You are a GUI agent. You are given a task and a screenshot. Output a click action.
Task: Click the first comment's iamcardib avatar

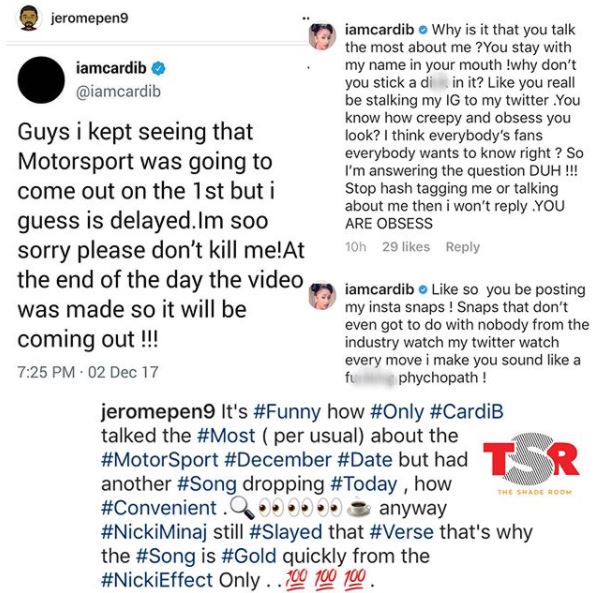point(322,37)
